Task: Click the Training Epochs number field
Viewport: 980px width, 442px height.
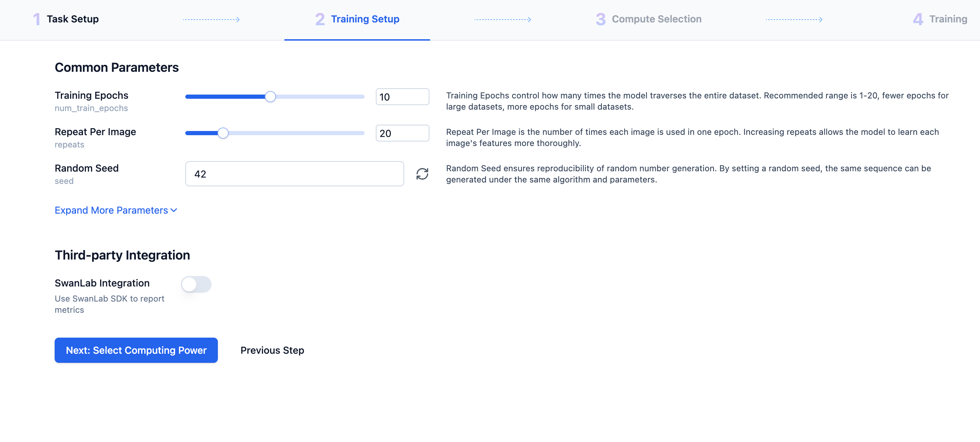Action: click(x=402, y=97)
